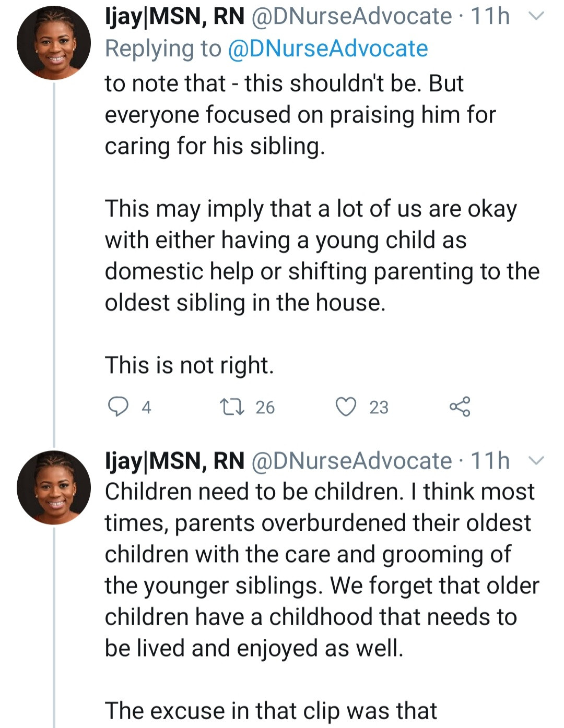The height and width of the screenshot is (728, 564).
Task: Open @DNurseAdvocate link in Replying to line
Action: pos(328,49)
